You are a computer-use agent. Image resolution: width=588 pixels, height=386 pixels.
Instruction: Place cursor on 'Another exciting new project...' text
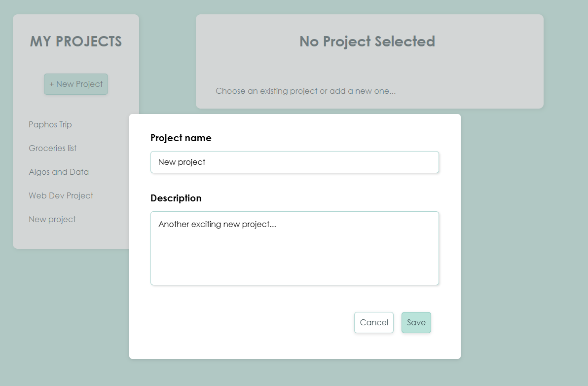(217, 225)
